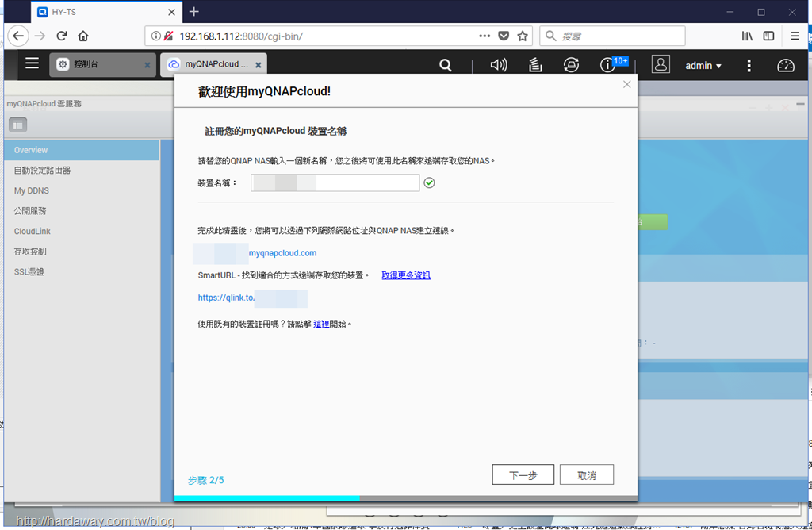This screenshot has height=530, width=812.
Task: Click the 下一步 next button
Action: coord(523,474)
